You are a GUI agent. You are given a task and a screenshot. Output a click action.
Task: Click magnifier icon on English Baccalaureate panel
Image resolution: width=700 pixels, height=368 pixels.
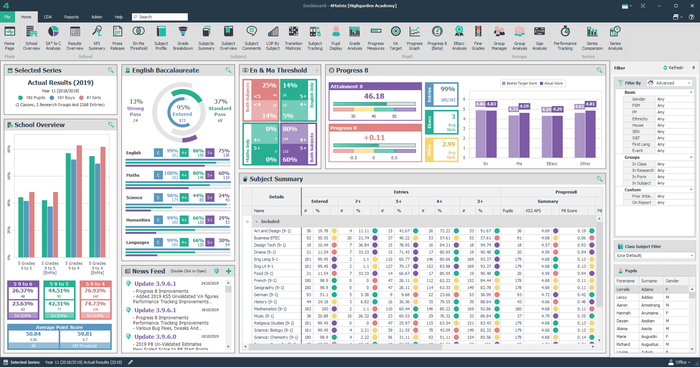tap(228, 70)
